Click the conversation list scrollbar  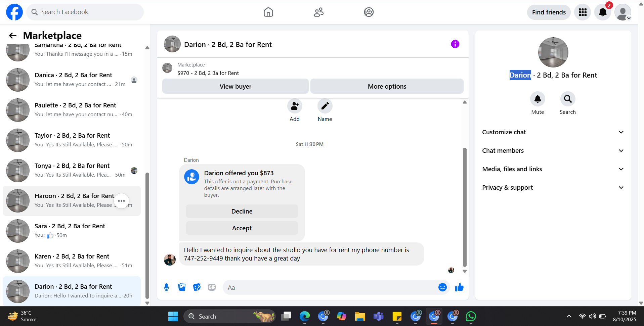click(x=147, y=235)
